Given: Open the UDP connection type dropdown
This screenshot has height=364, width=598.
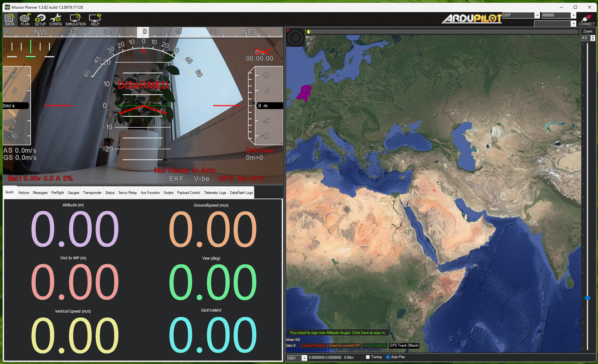Looking at the screenshot, I should 537,15.
